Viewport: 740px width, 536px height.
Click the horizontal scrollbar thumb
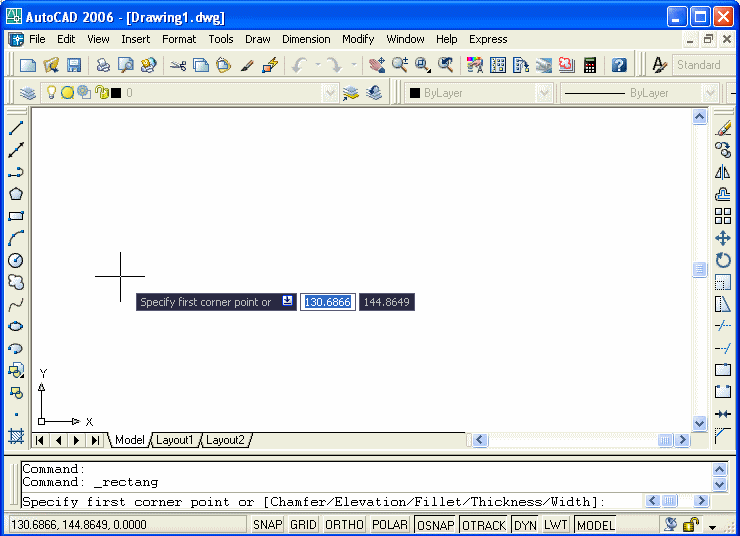[665, 440]
